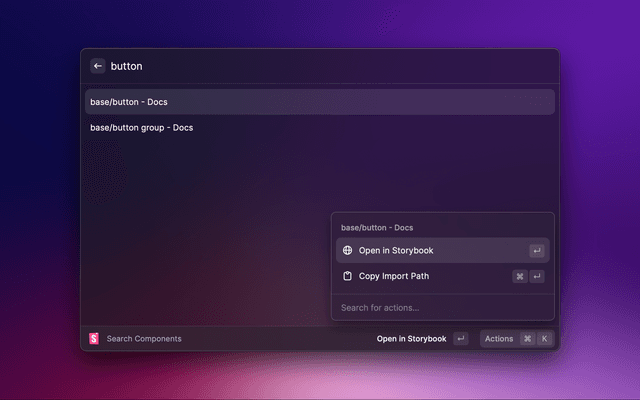Click the Enter key badge in the Open in Storybook row

coord(537,251)
